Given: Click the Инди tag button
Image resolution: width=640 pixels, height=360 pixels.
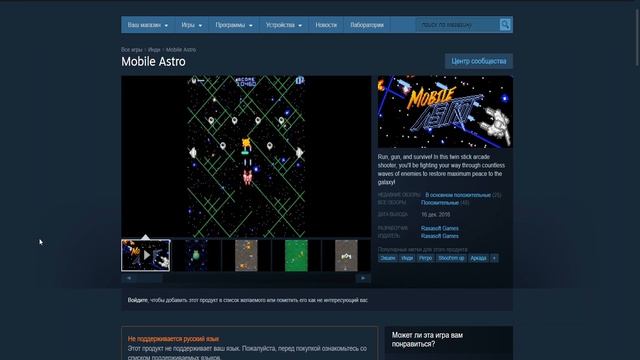Looking at the screenshot, I should point(407,258).
